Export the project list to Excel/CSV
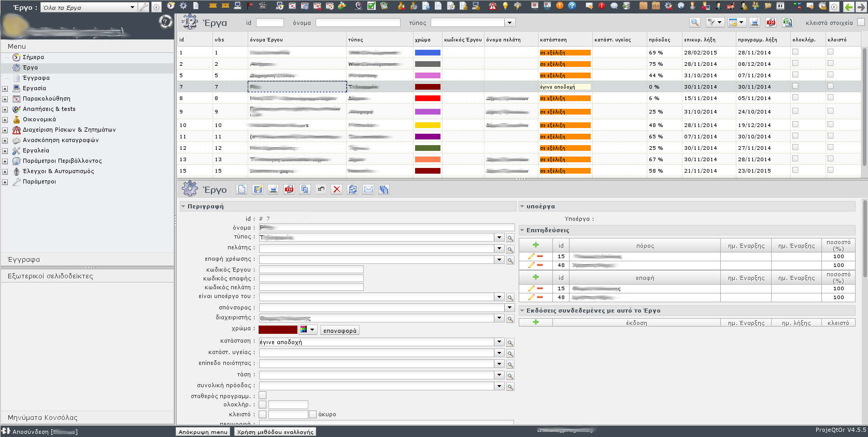 [x=787, y=22]
